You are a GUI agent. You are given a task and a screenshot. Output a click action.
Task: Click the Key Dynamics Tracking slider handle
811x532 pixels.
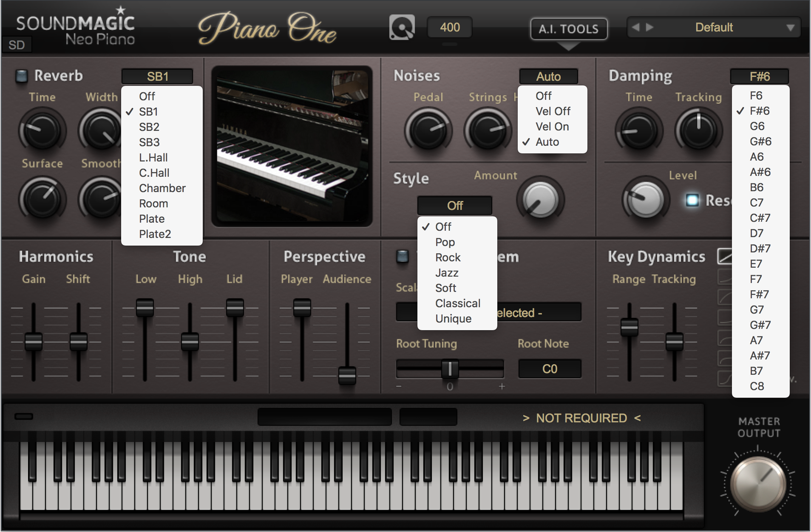point(675,341)
